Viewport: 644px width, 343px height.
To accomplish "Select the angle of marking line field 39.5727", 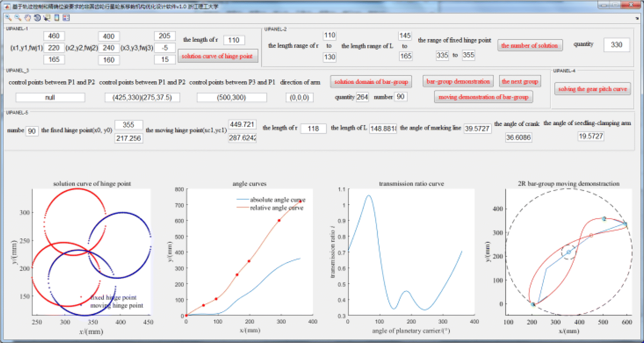I will pos(477,129).
